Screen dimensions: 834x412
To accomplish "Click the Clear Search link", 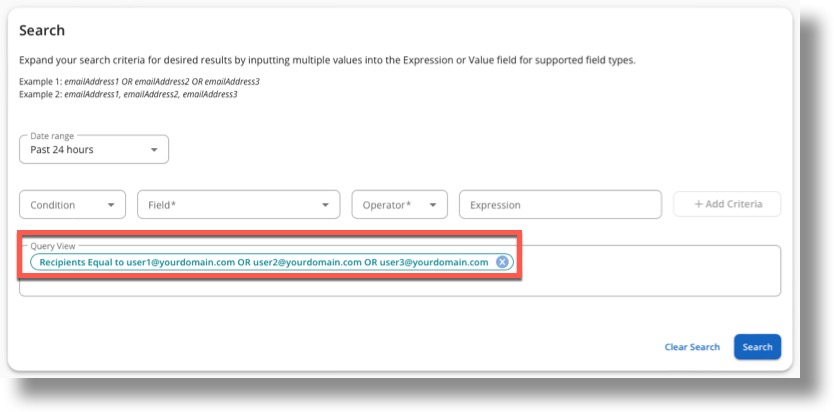I will click(x=692, y=347).
